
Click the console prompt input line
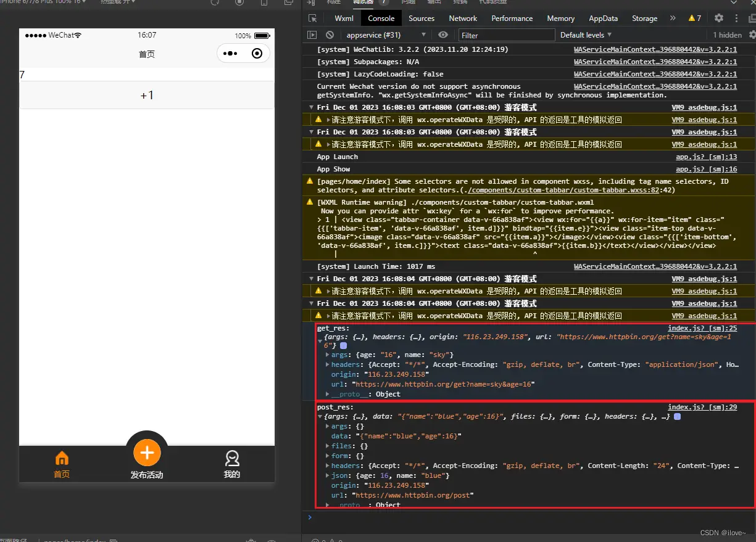[x=531, y=517]
